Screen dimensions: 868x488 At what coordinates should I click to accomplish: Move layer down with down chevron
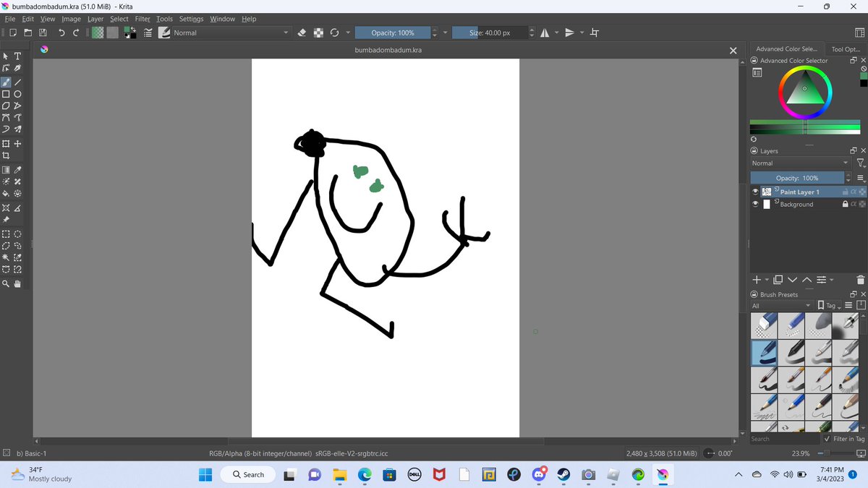tap(792, 280)
